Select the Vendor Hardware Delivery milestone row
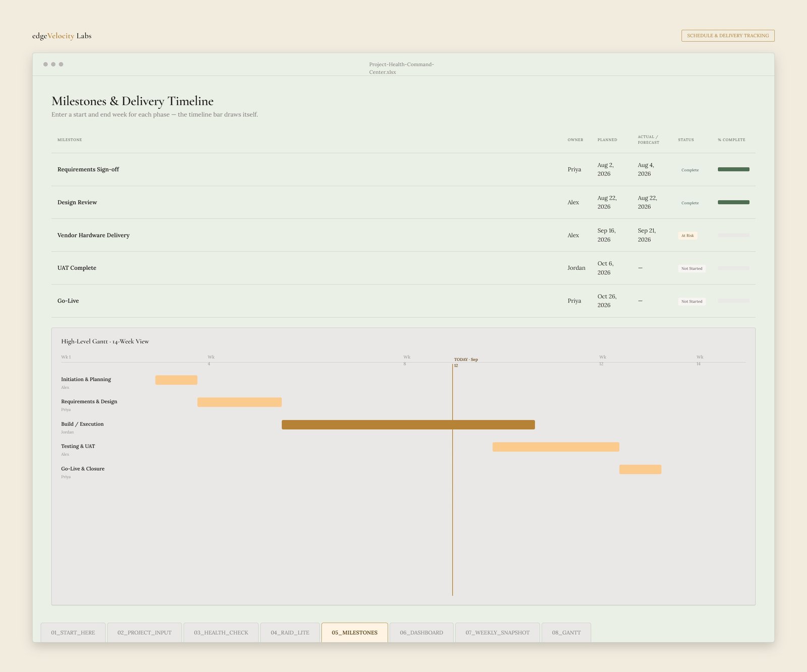The image size is (807, 672). click(x=403, y=235)
